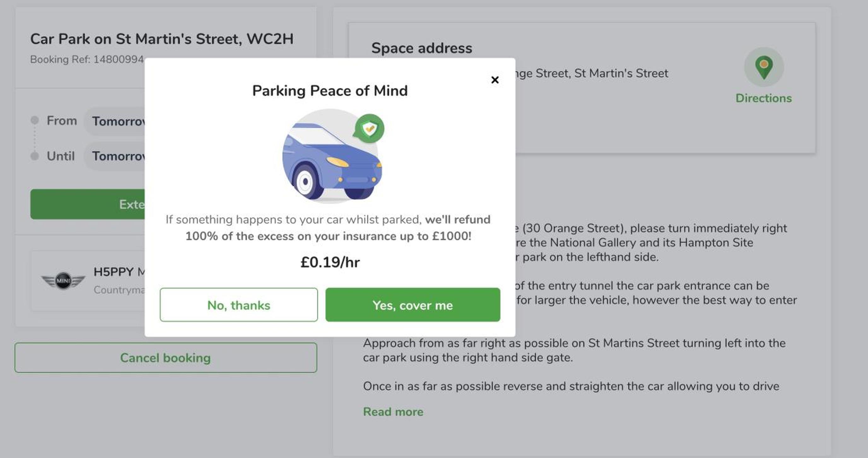Expand instructions with Read more
Viewport: 868px width, 458px height.
click(x=393, y=412)
